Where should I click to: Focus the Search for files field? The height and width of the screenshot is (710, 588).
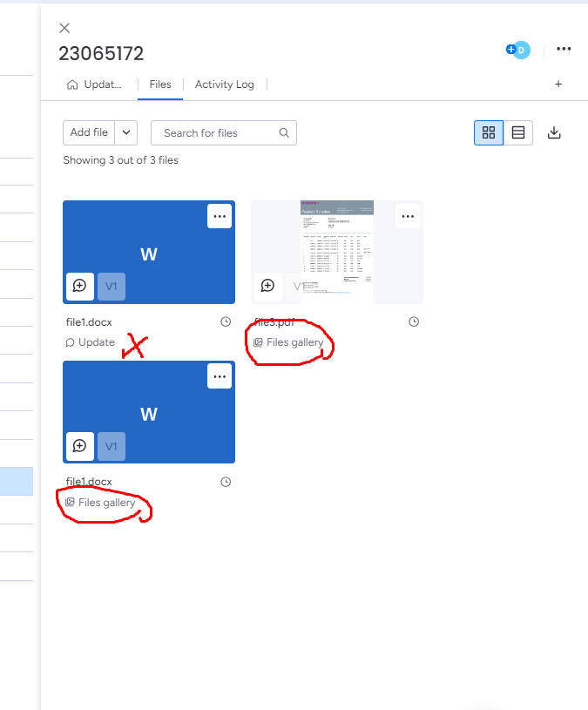coord(224,132)
